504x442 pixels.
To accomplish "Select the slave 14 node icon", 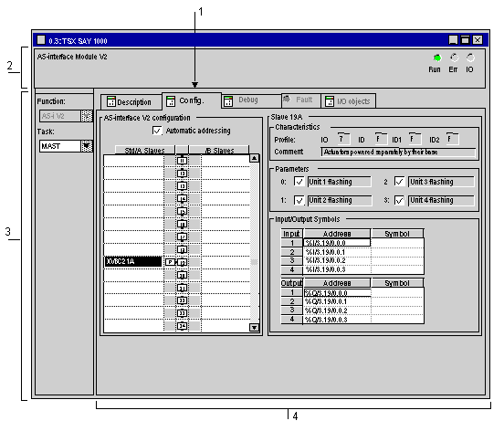I will coord(183,198).
